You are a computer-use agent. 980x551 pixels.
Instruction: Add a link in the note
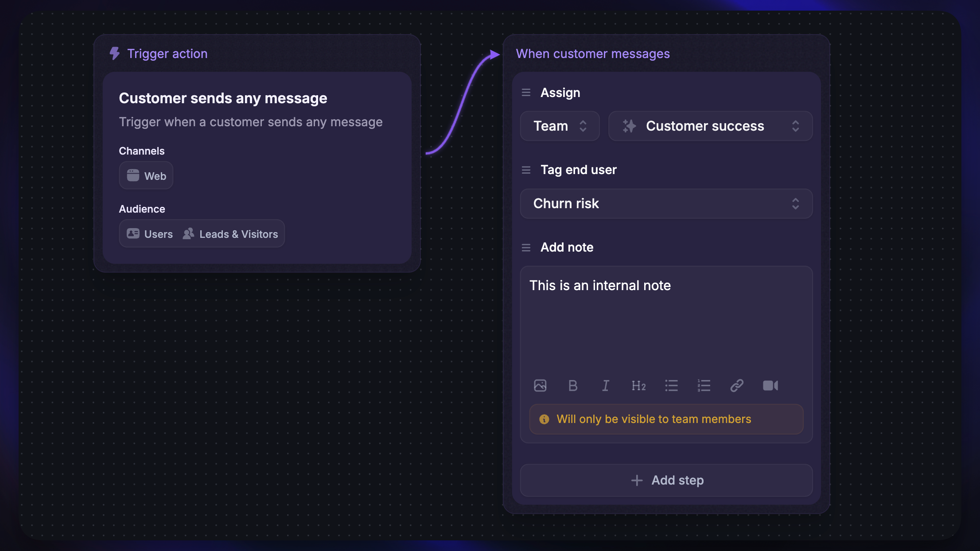tap(737, 385)
